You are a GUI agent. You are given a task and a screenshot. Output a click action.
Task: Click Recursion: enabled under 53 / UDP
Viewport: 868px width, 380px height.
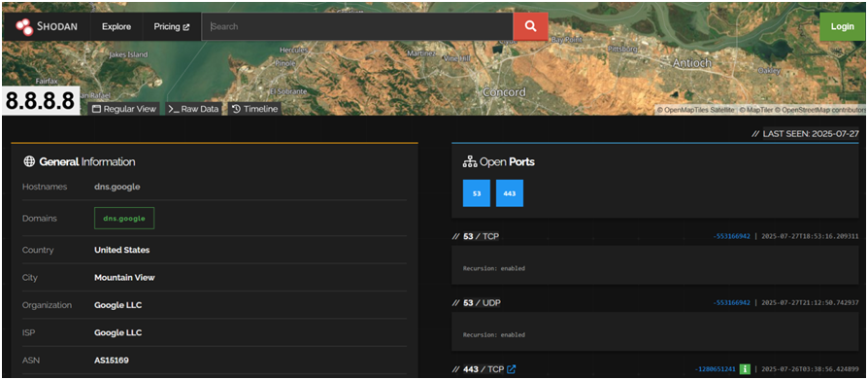click(x=494, y=335)
